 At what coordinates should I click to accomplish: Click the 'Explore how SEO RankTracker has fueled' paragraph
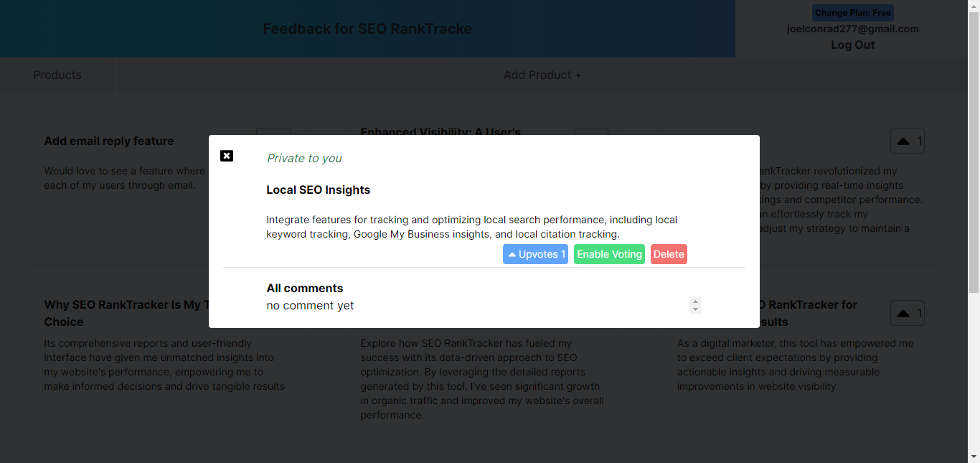(x=482, y=379)
